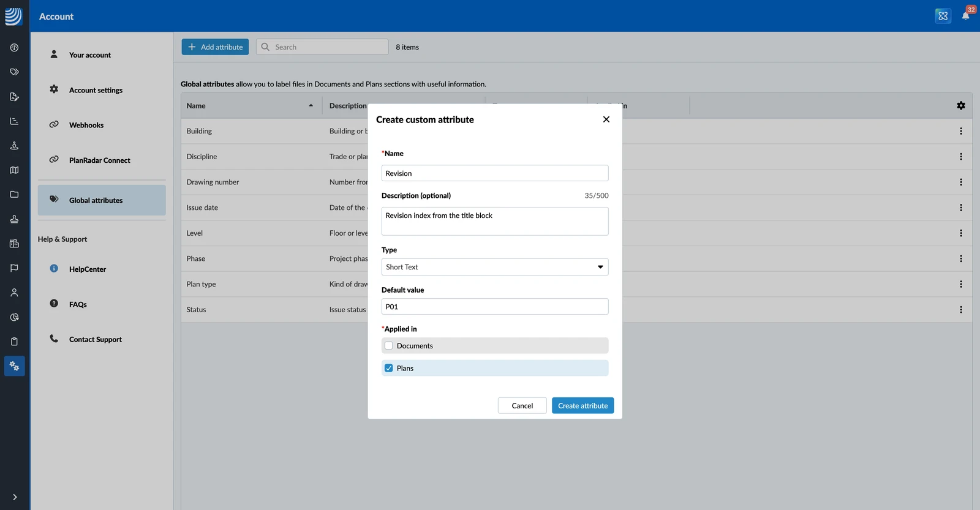Open the folder icon in the left rail
The width and height of the screenshot is (980, 510).
(14, 195)
